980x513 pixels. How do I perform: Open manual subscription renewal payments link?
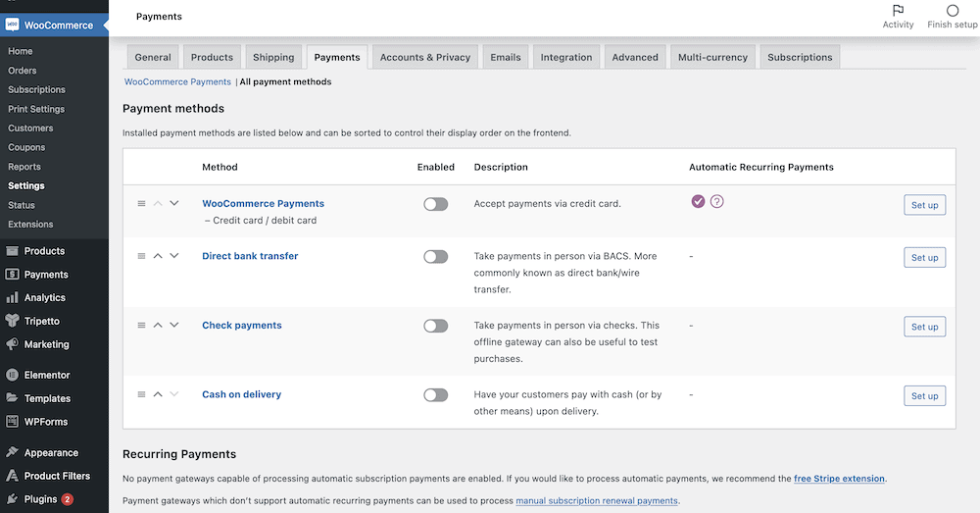(x=596, y=500)
